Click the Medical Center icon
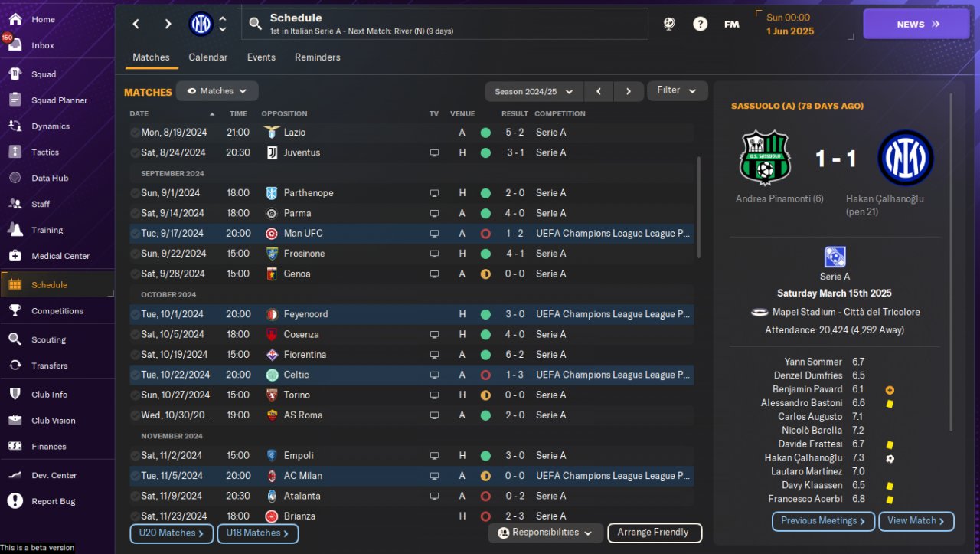 tap(15, 255)
